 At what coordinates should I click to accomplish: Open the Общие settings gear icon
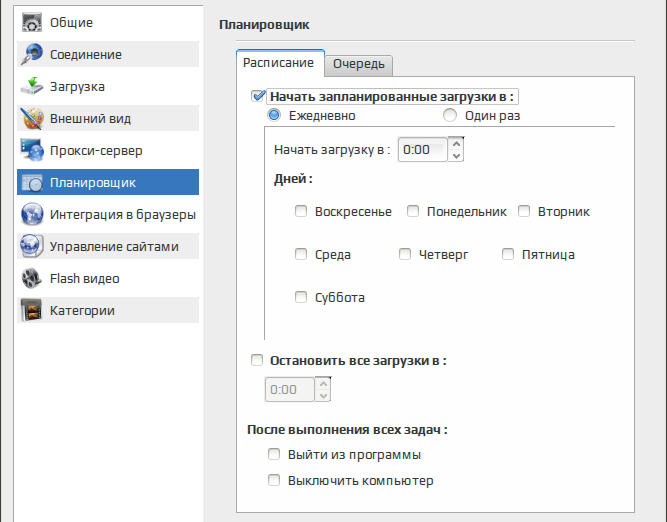pos(32,22)
